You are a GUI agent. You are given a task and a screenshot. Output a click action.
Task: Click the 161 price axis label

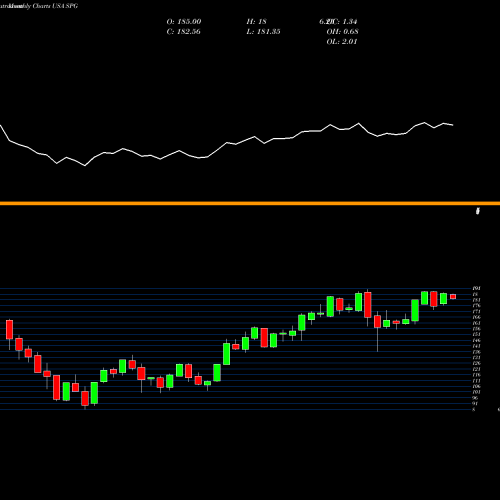point(476,323)
